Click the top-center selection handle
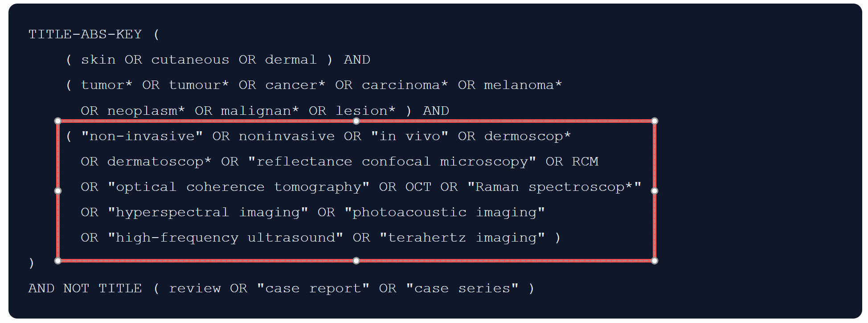The height and width of the screenshot is (323, 868). 356,121
